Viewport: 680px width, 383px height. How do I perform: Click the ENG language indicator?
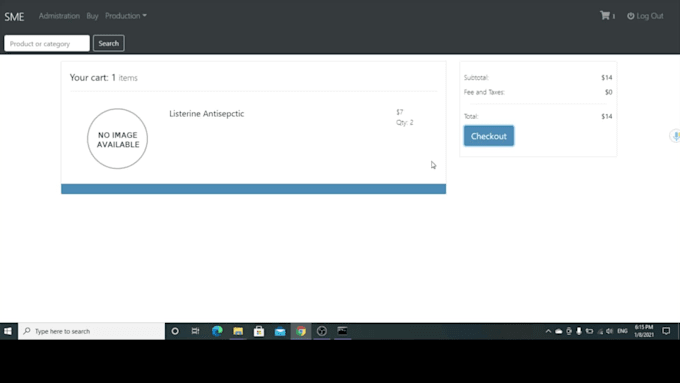click(622, 331)
